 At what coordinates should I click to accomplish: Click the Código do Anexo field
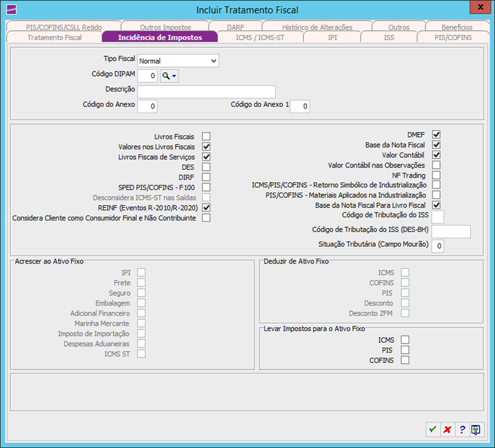148,106
